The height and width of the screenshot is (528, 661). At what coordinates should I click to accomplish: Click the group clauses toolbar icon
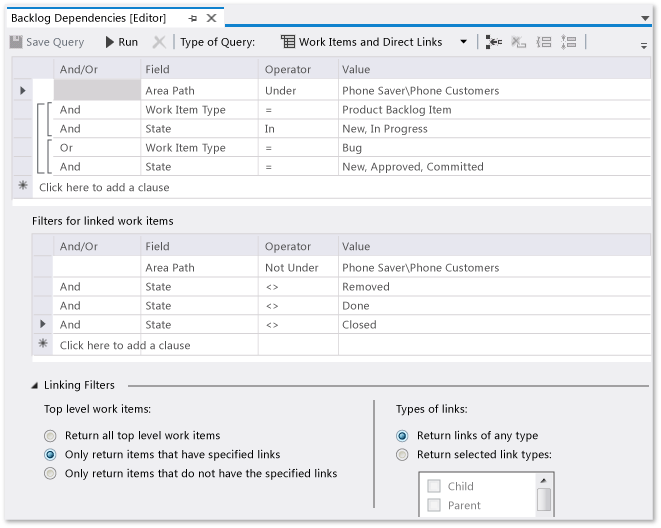coord(543,42)
